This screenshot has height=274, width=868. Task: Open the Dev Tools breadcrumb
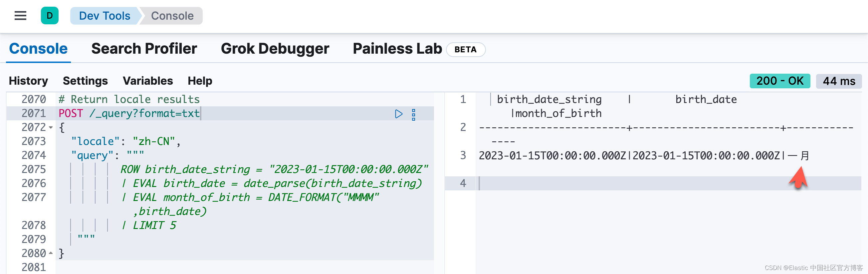(105, 16)
